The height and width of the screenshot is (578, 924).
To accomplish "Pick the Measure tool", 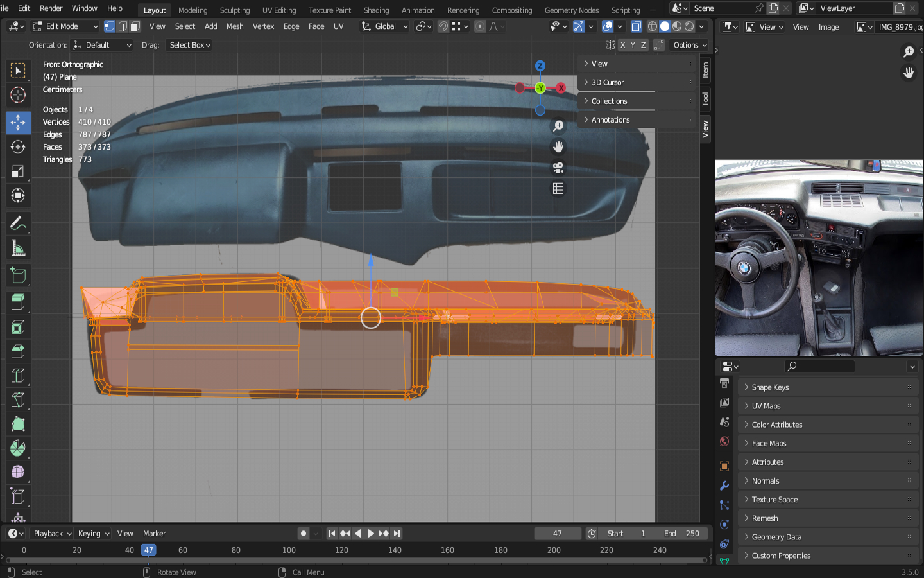I will pos(18,249).
